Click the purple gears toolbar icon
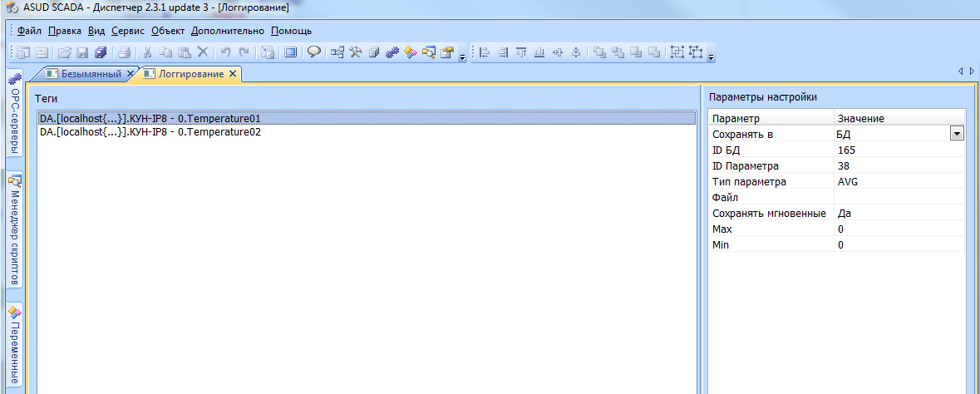This screenshot has height=394, width=980. point(392,53)
